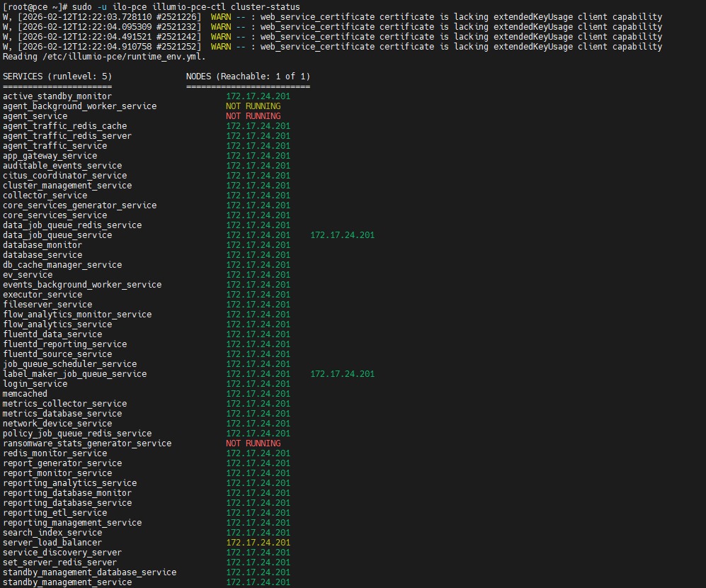Click agent_traffic_service name
The width and height of the screenshot is (706, 588).
tap(55, 145)
